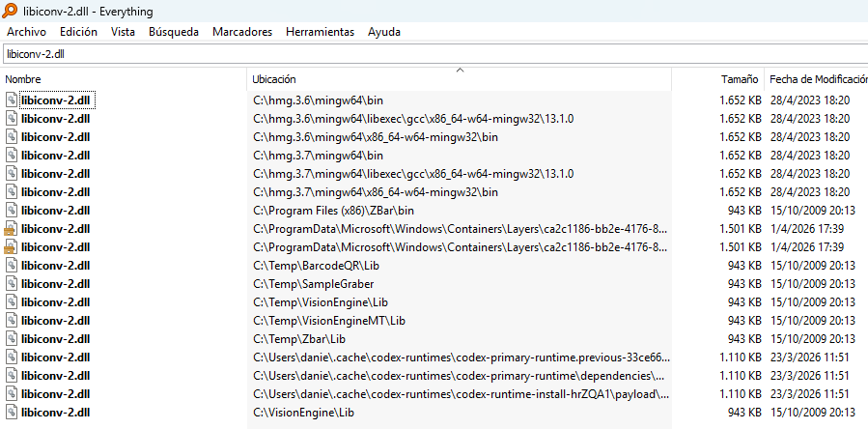Click date 15/10/2009 20:13 in Temp\Zbar\Lib row
Viewport: 868px width, 429px height.
click(x=812, y=338)
